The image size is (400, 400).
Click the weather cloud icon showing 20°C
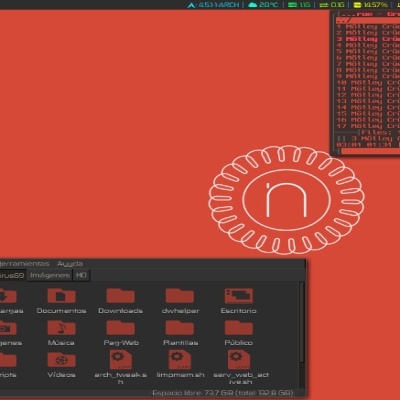tap(253, 5)
